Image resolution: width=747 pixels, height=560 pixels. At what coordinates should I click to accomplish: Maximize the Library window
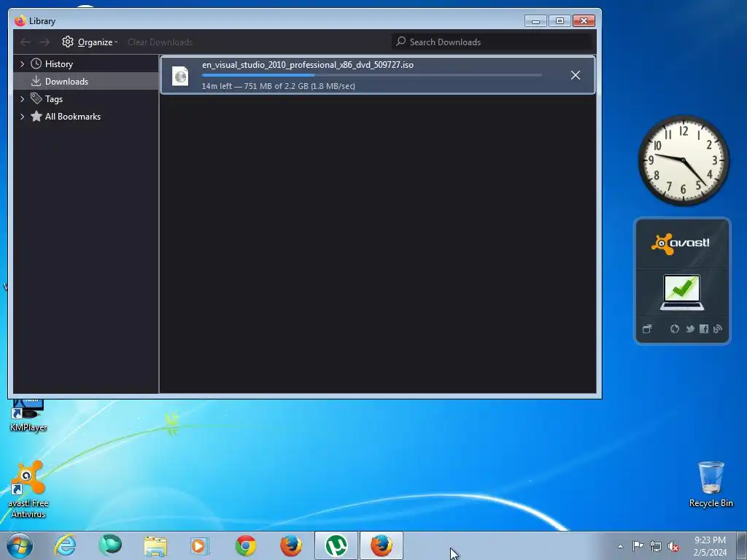point(560,21)
